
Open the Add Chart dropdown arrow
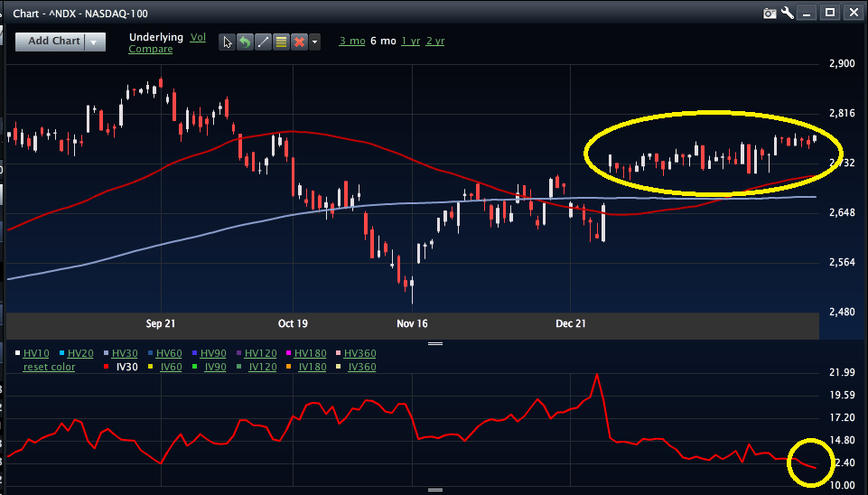[x=95, y=42]
